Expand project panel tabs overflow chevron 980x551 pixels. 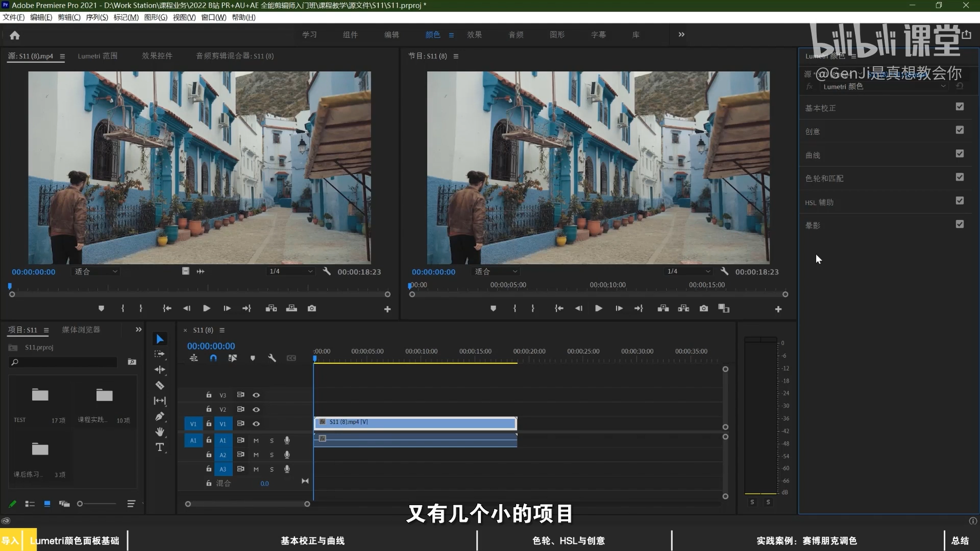[x=138, y=330]
